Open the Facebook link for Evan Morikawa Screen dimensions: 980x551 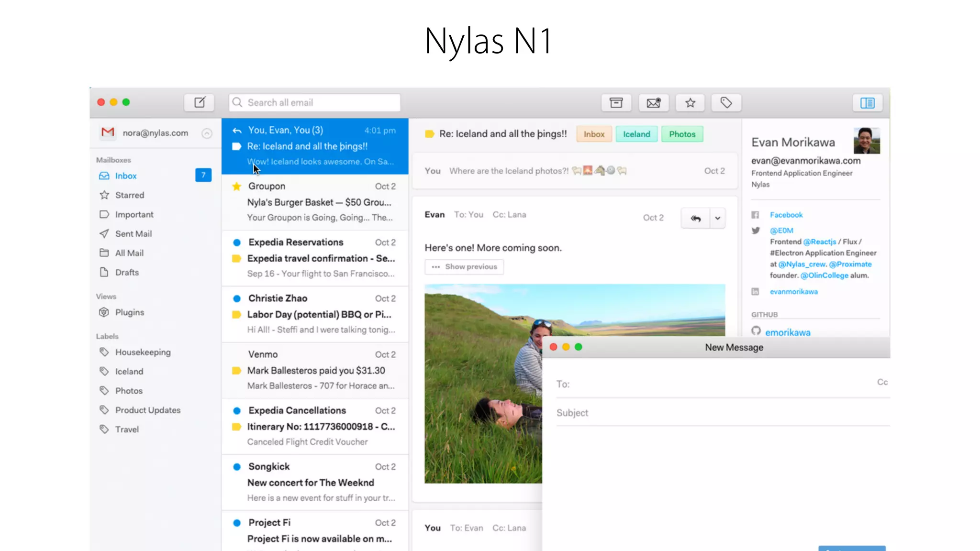[786, 215]
